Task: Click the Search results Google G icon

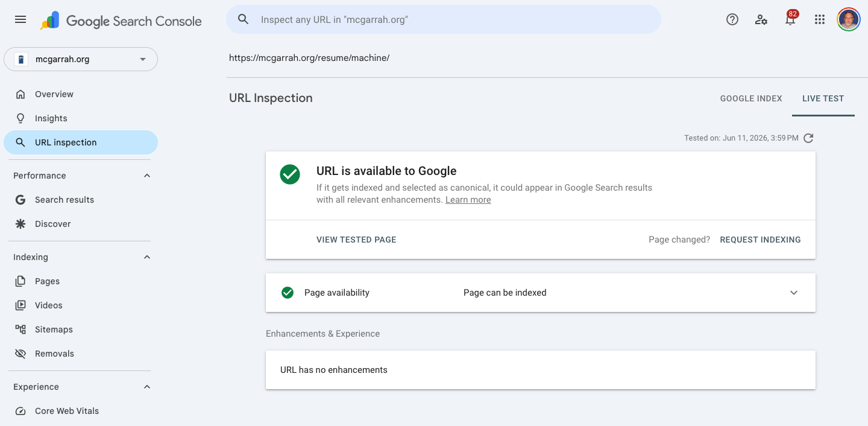Action: click(20, 200)
